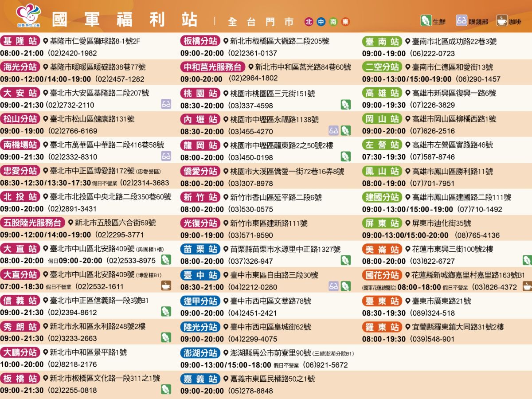Click the glasses icon in 內壢站 row

[334, 130]
